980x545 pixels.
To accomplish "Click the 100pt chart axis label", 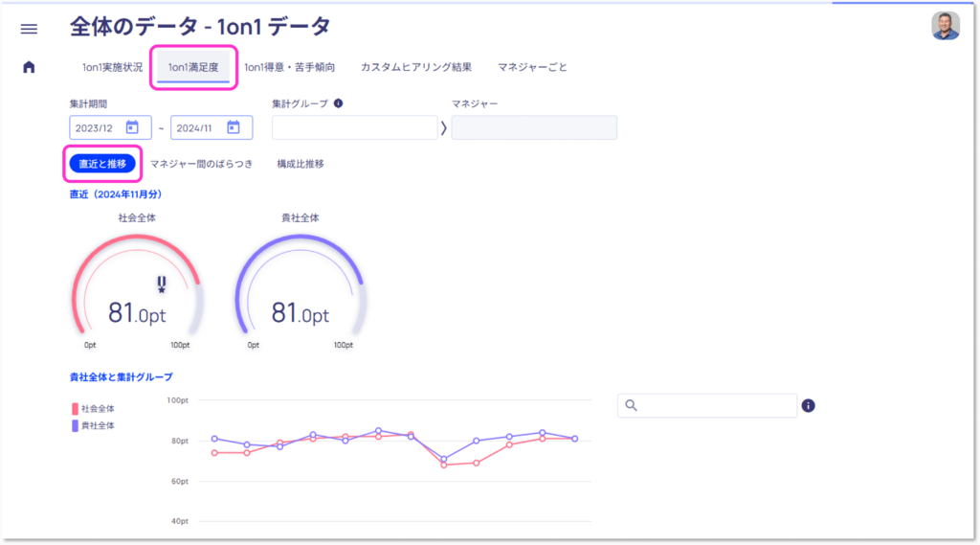I will point(177,399).
